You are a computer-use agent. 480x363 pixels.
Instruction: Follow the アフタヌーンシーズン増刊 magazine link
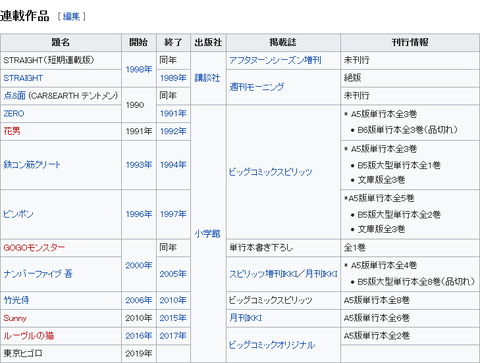click(275, 60)
